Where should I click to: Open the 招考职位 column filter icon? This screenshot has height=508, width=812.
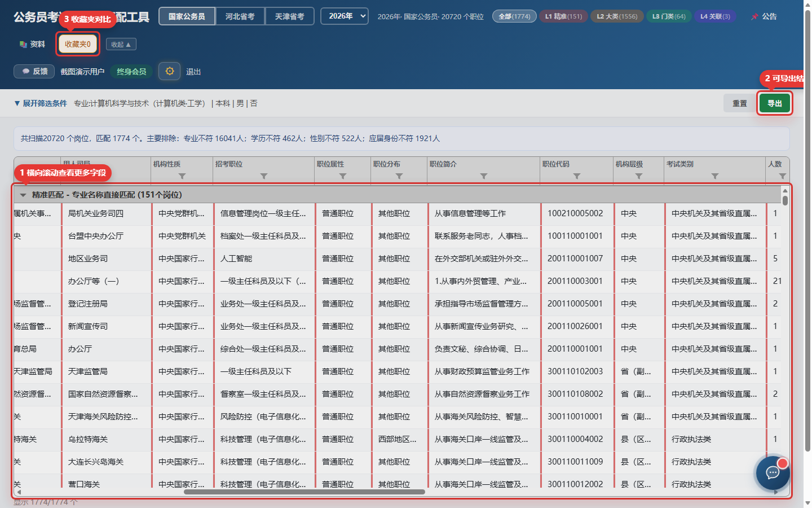click(264, 176)
